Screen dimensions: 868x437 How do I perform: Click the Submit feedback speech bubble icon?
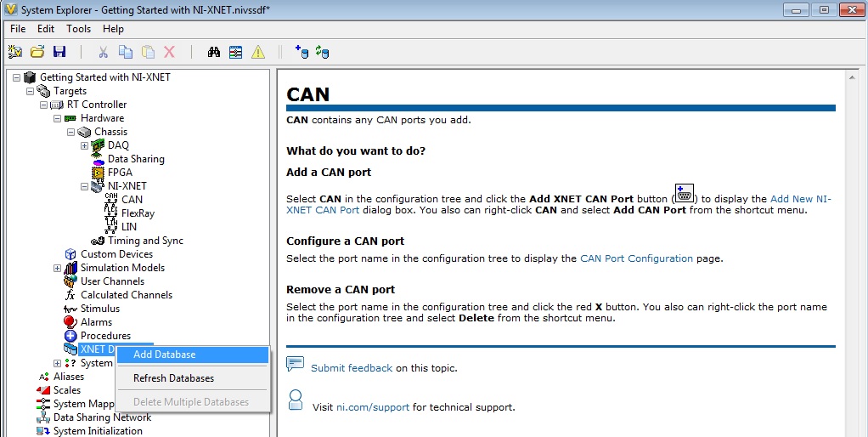coord(295,364)
